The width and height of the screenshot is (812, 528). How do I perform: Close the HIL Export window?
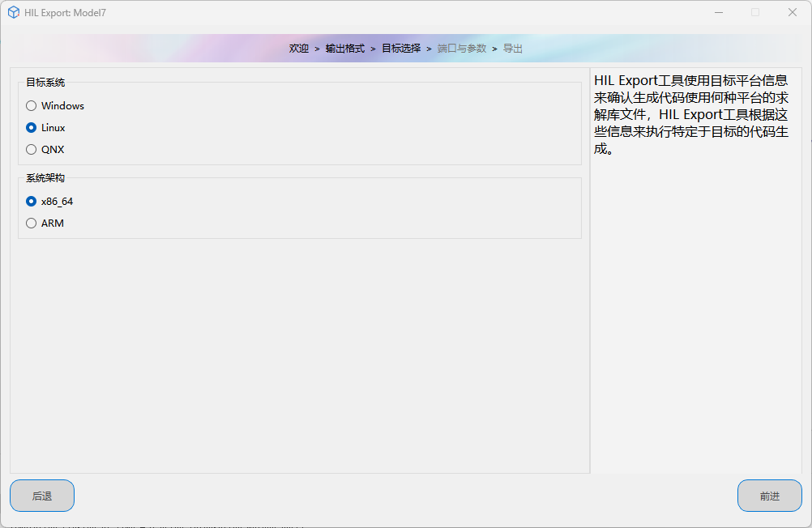(793, 12)
